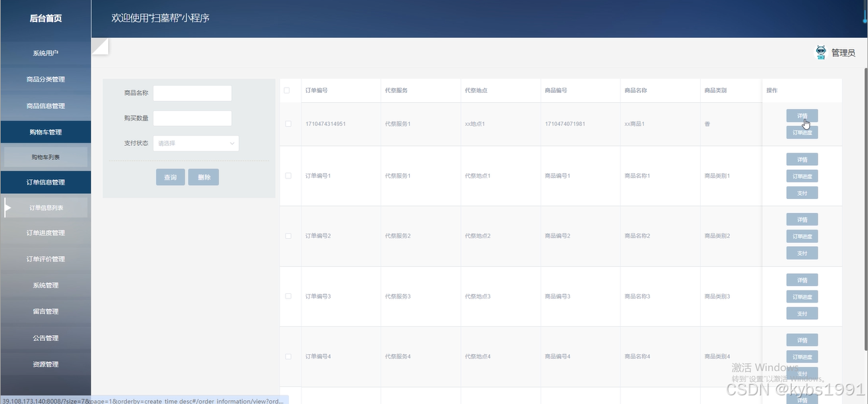Click cell 代祭地点2
This screenshot has width=868, height=404.
(x=478, y=236)
